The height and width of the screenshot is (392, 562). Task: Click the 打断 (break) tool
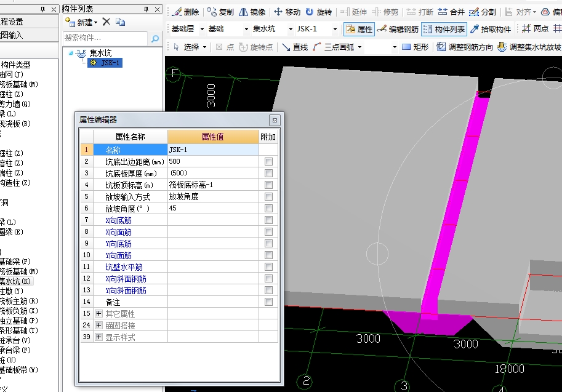pyautogui.click(x=420, y=12)
